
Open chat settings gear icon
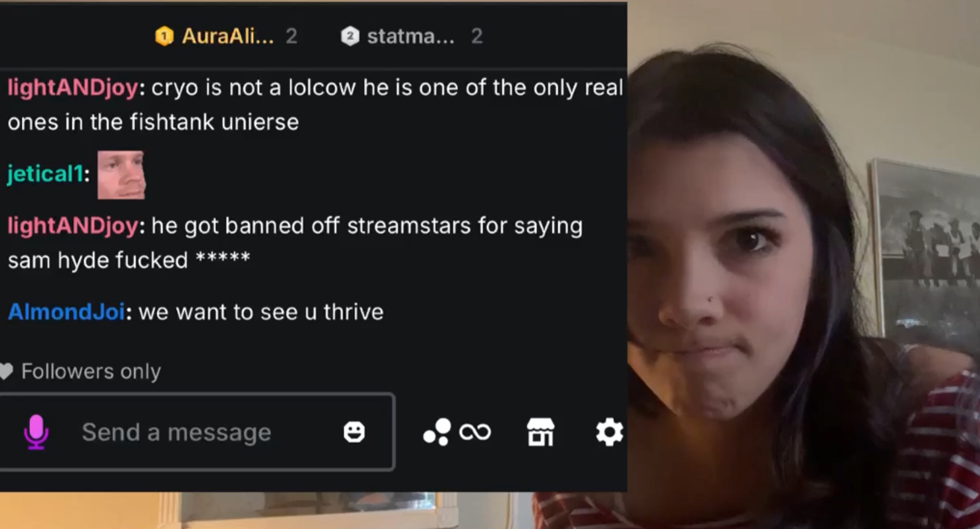pos(609,432)
